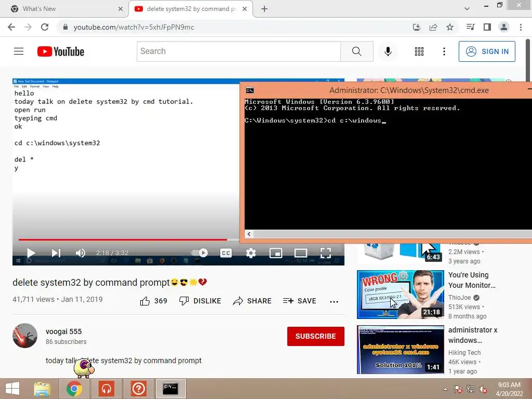Toggle closed captions
This screenshot has width=532, height=399.
tap(226, 253)
